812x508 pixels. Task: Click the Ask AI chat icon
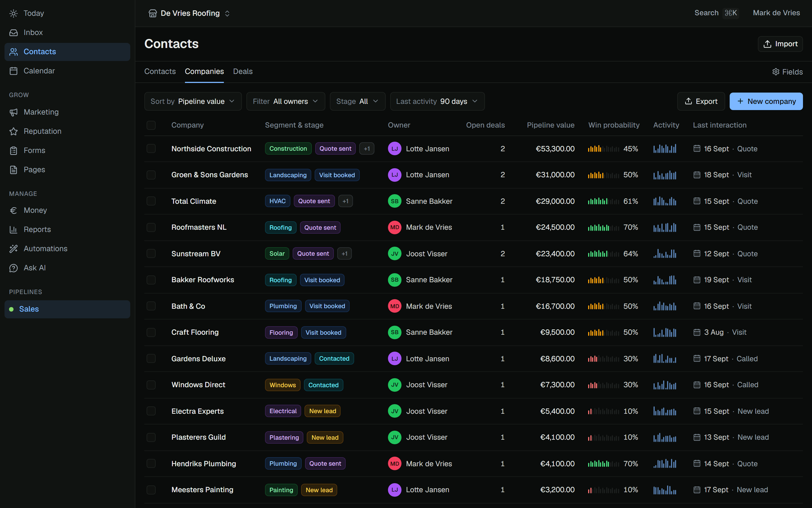(14, 268)
